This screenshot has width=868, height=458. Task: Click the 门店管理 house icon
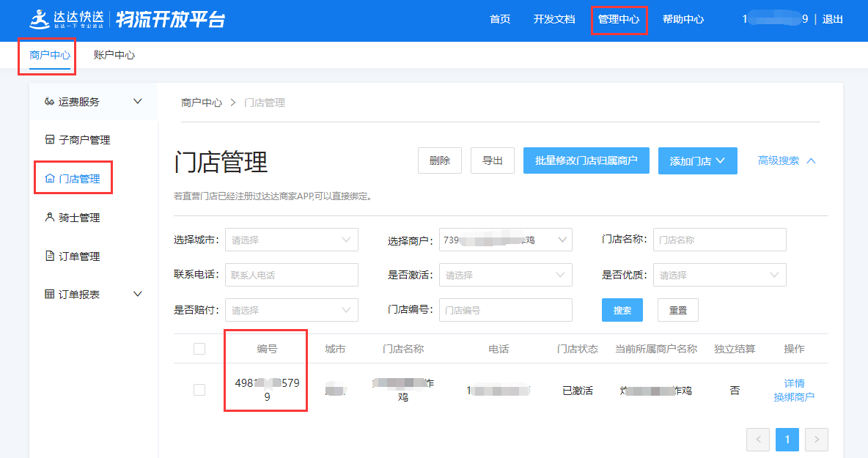(x=50, y=178)
